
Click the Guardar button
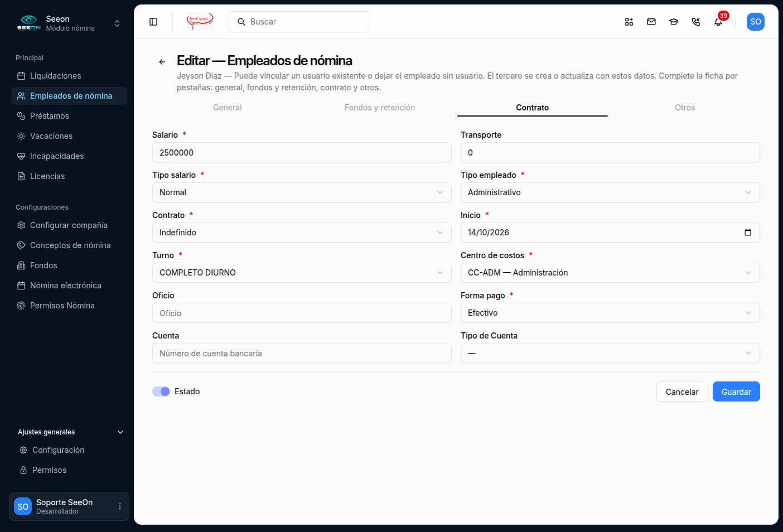736,391
